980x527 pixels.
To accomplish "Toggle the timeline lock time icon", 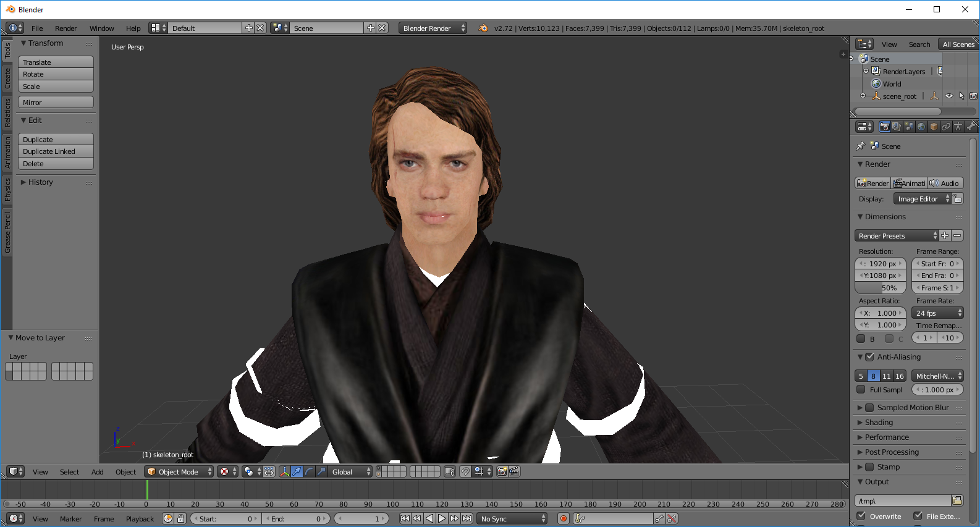I will [180, 518].
